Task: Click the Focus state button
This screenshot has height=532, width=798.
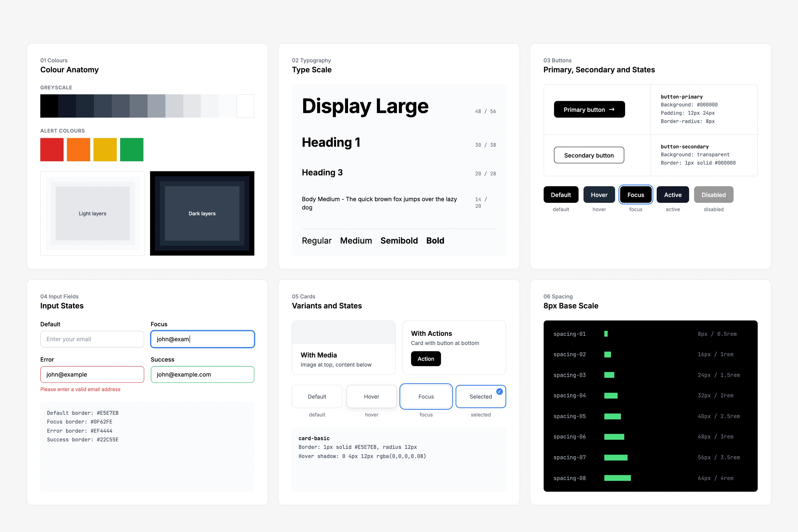Action: 636,195
